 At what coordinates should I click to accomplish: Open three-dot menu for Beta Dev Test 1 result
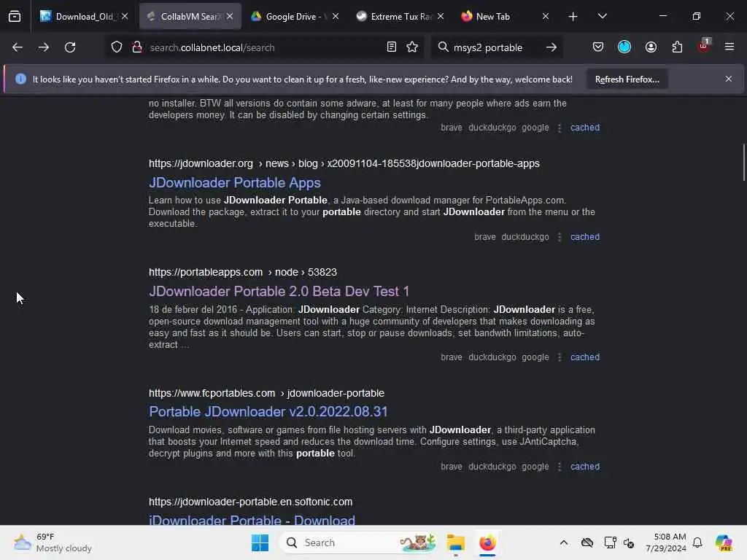(x=560, y=357)
